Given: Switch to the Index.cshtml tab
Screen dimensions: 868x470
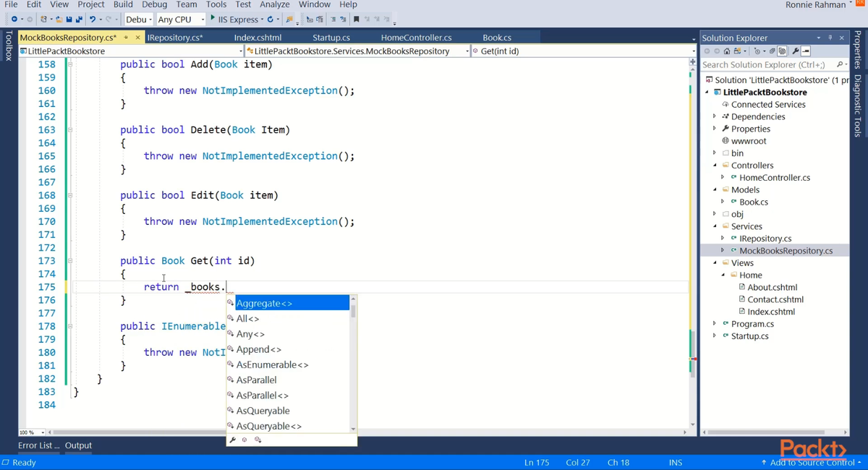Looking at the screenshot, I should (258, 38).
